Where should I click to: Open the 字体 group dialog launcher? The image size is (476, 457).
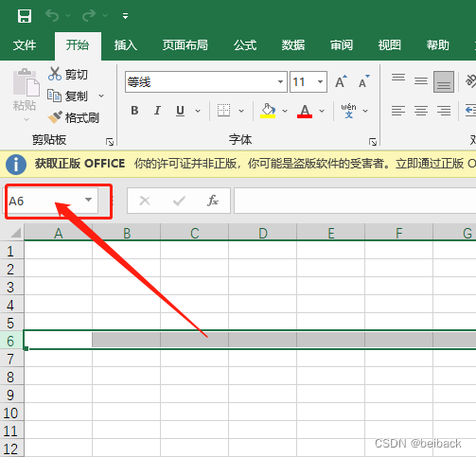(x=373, y=142)
